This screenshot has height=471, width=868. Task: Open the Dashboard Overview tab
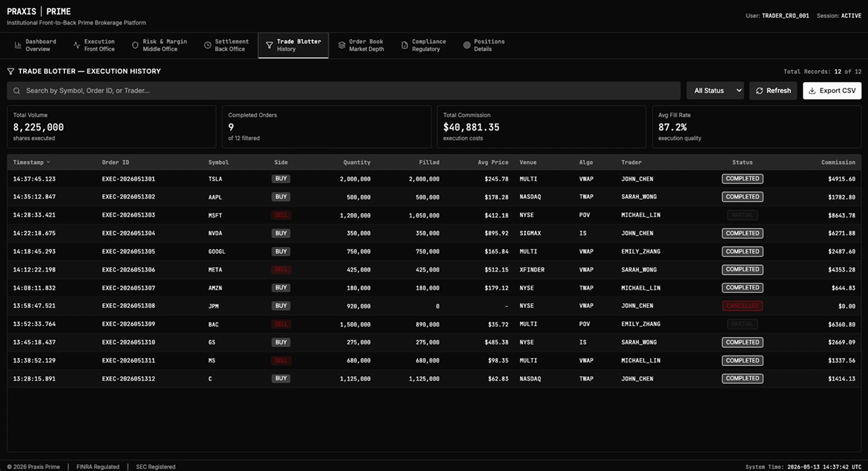click(35, 45)
